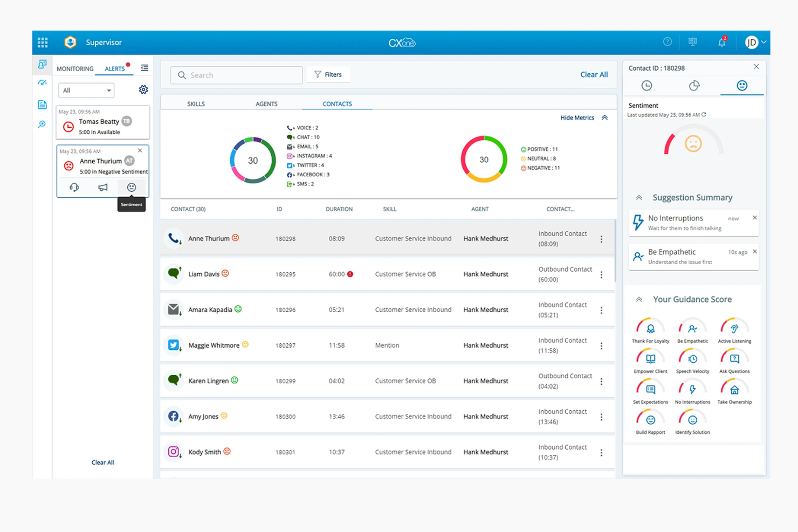This screenshot has height=532, width=798.
Task: Select the Contacts tab
Action: 337,103
